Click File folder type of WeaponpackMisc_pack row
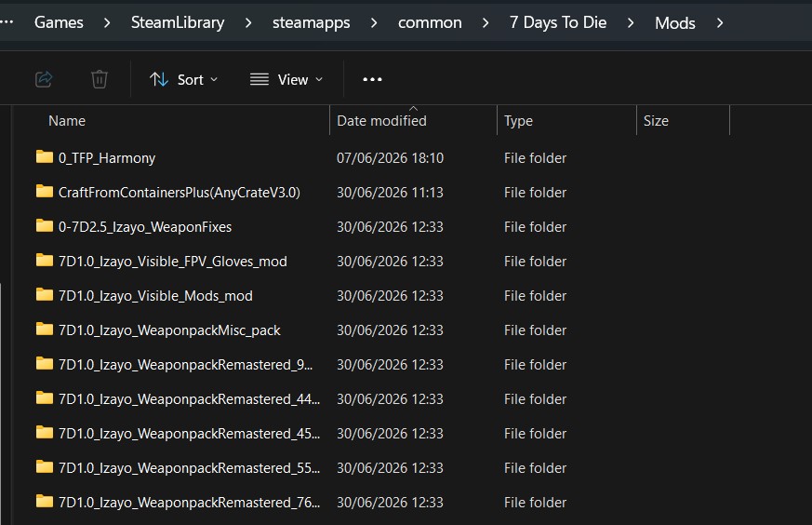Viewport: 812px width, 525px height. click(x=535, y=330)
